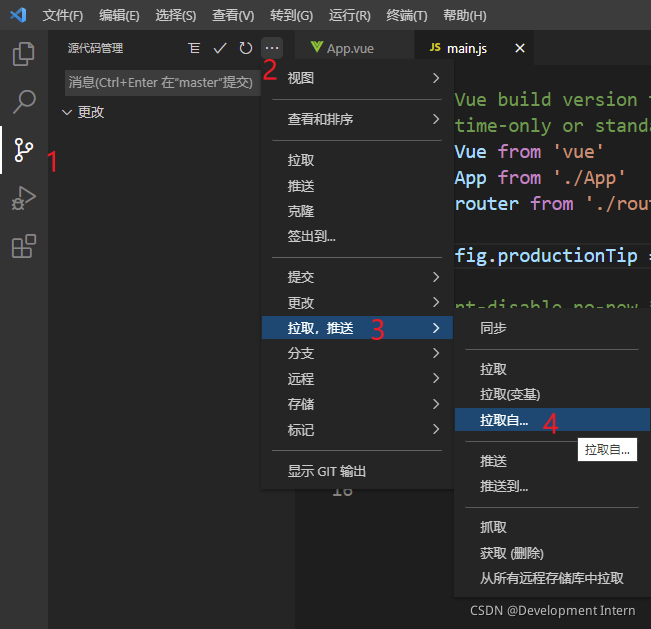
Task: Open the 文件(F) menu
Action: [x=63, y=16]
